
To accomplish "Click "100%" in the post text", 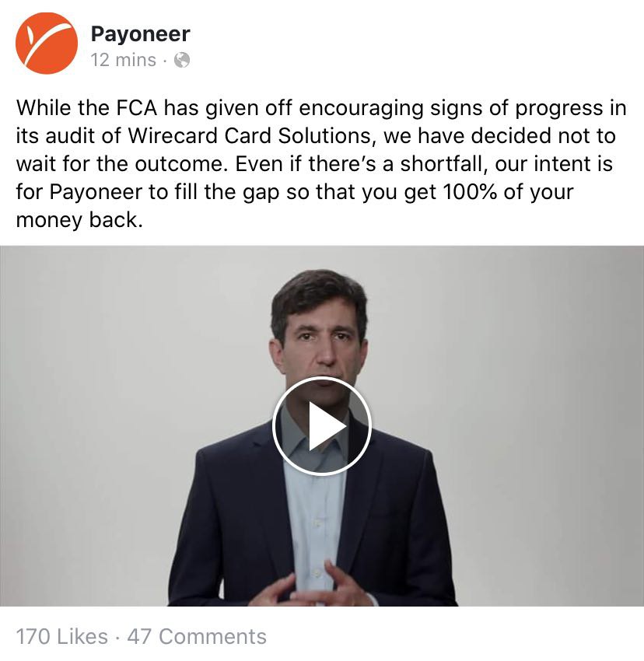I will [470, 192].
